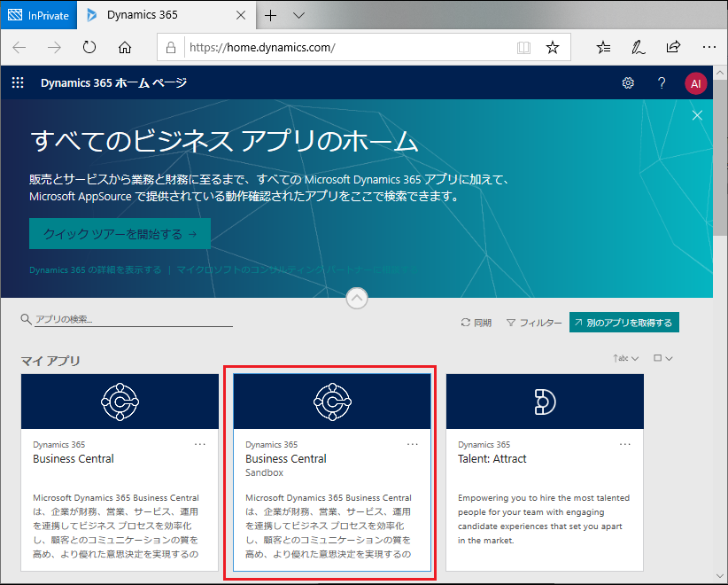Go back in the browser
Image resolution: width=728 pixels, height=585 pixels.
point(19,47)
